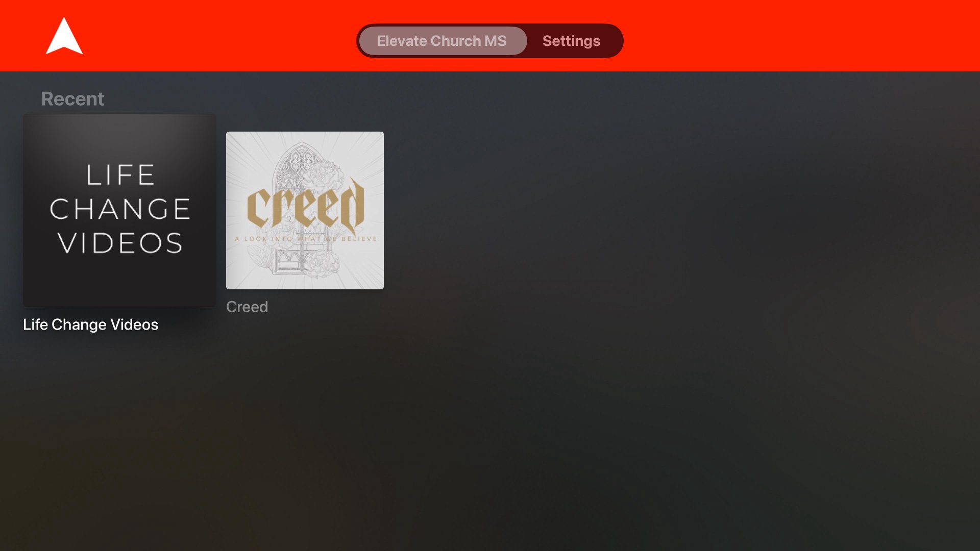The width and height of the screenshot is (980, 551).
Task: Click the Life Change Videos title label
Action: pos(91,324)
